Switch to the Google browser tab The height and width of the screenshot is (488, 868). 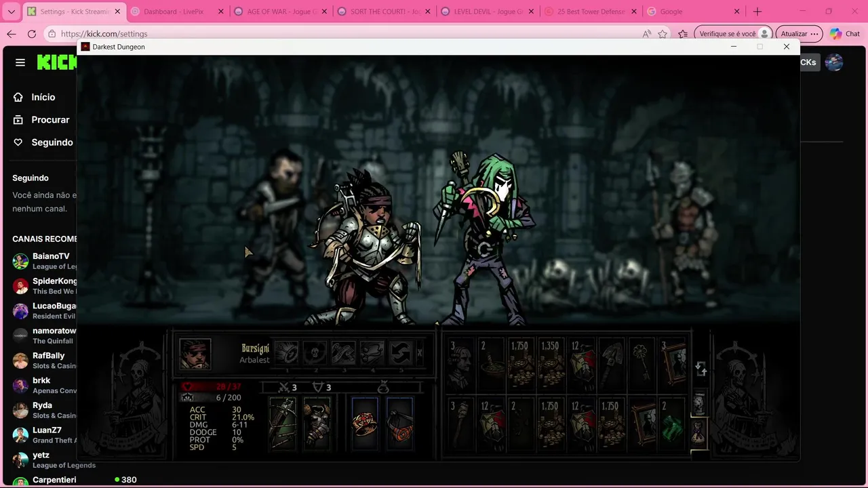point(693,12)
